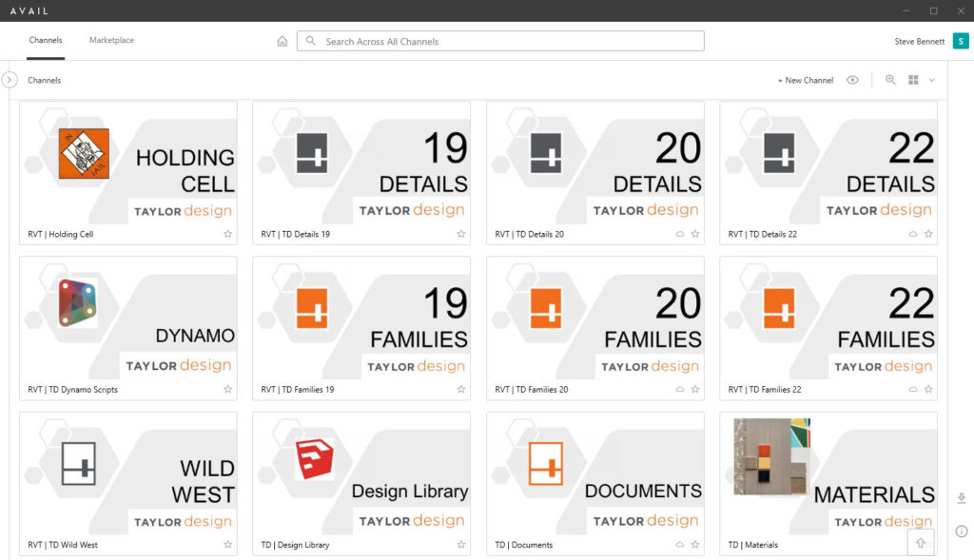
Task: Click the 'RVT | TD Families 20' label
Action: point(531,389)
